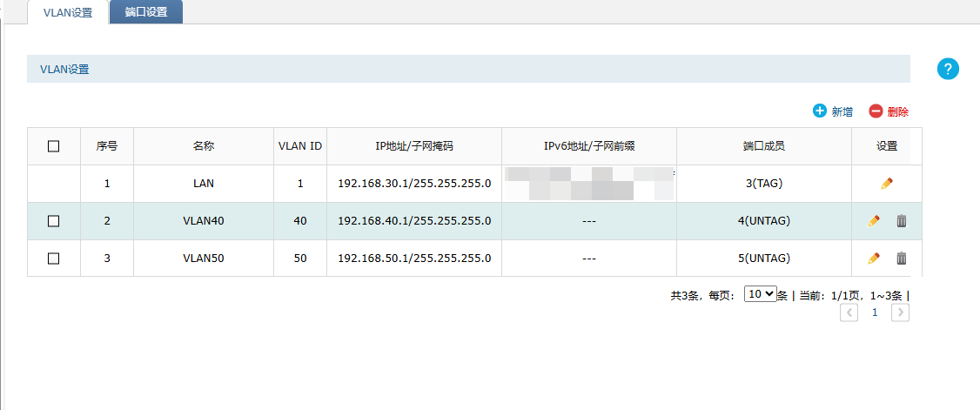
Task: Tick the checkbox for VLAN40 row
Action: pyautogui.click(x=54, y=220)
